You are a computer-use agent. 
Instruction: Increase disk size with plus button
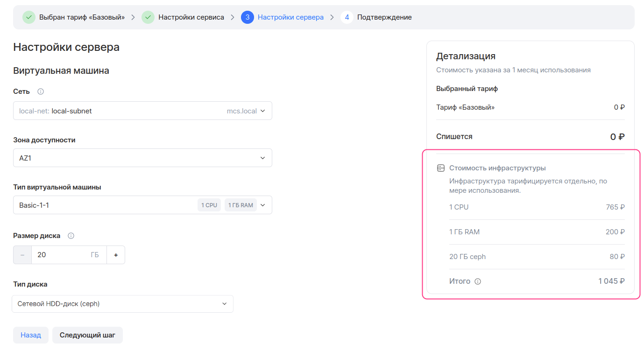click(x=116, y=255)
